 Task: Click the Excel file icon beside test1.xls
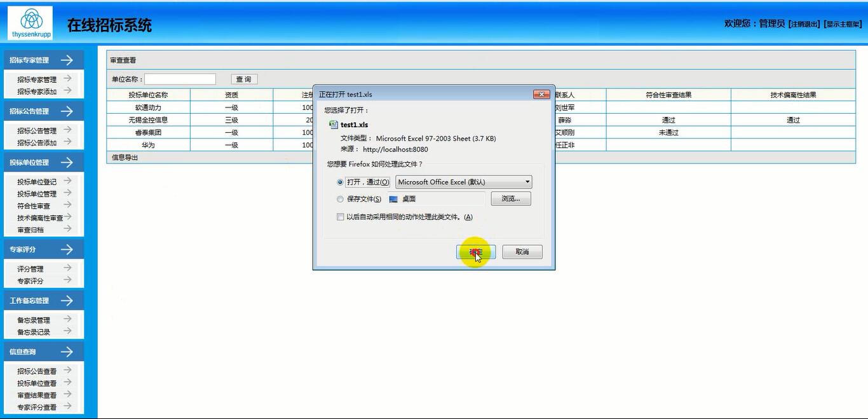333,125
